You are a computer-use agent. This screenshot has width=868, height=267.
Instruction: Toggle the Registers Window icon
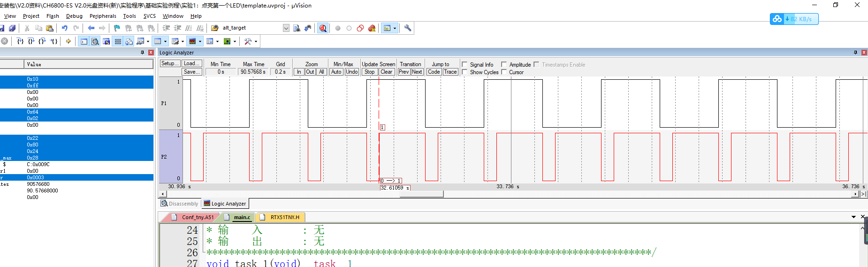118,41
